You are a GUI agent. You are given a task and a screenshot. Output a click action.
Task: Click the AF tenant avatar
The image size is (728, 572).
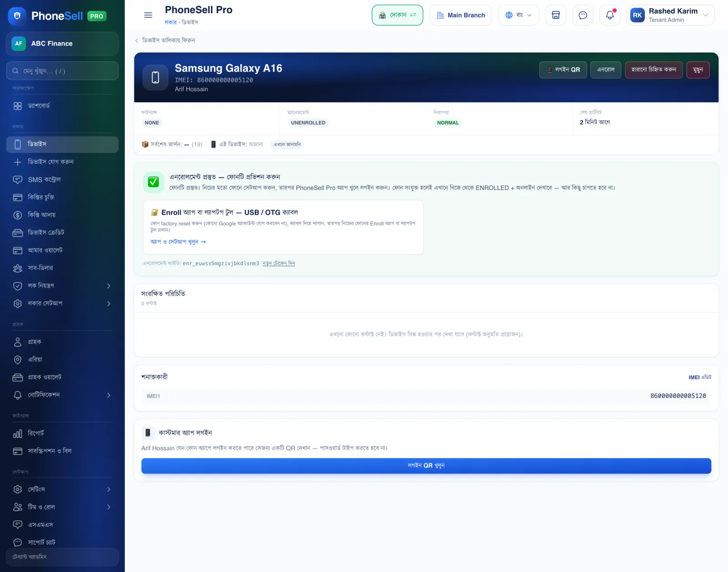[19, 44]
